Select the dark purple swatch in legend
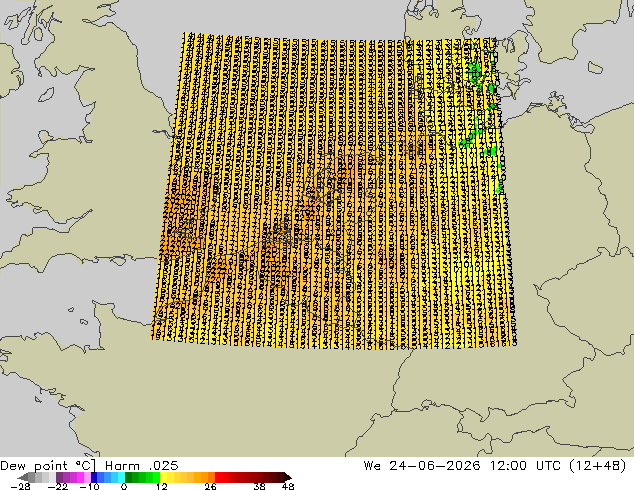Viewport: 634px width, 490px height. [x=59, y=477]
